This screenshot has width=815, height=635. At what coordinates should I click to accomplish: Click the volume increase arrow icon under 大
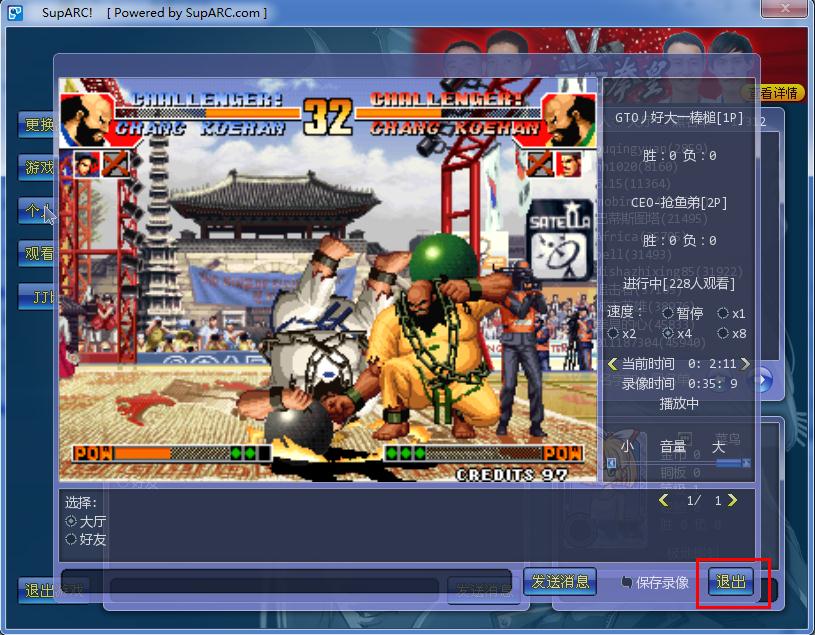[746, 462]
